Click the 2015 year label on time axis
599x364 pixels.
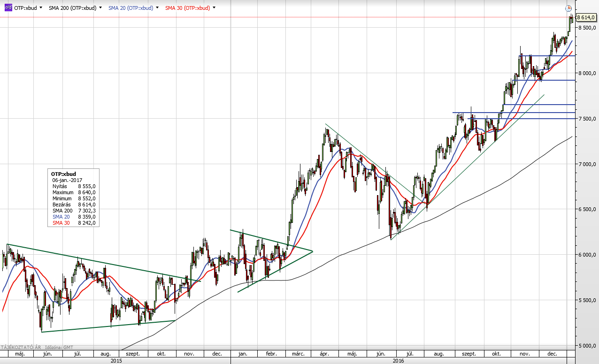tap(116, 361)
